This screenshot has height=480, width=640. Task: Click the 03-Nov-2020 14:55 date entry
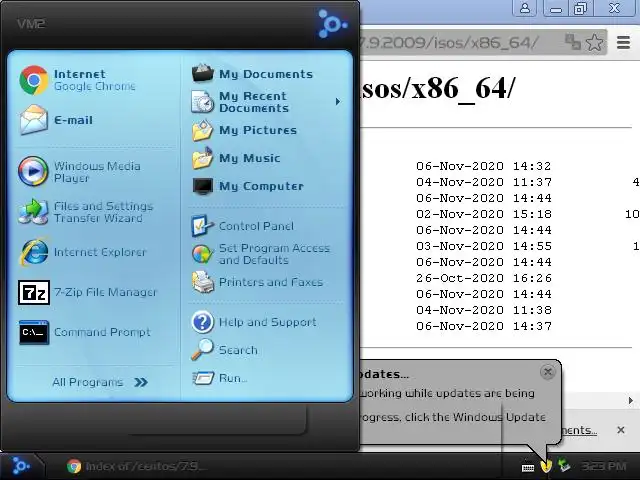[484, 246]
